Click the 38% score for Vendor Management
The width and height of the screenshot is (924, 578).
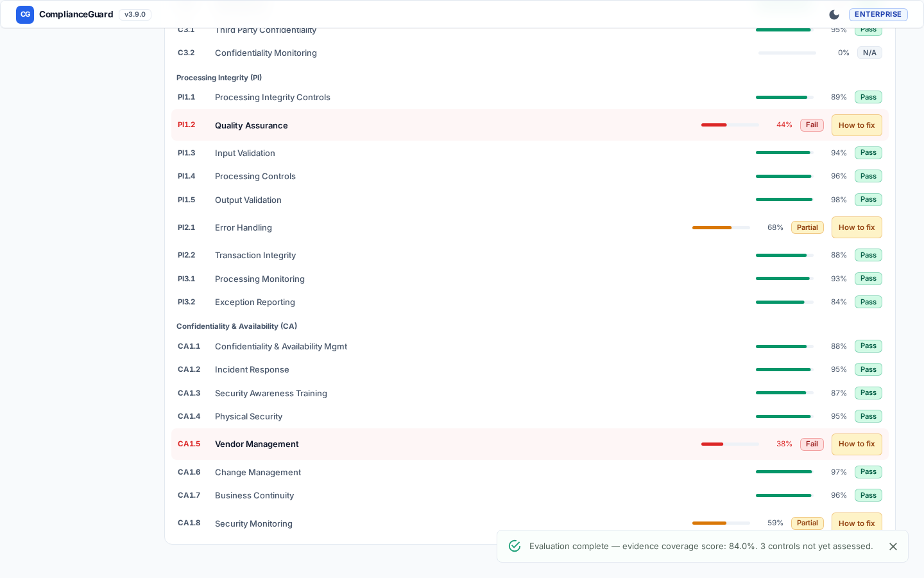pyautogui.click(x=784, y=444)
